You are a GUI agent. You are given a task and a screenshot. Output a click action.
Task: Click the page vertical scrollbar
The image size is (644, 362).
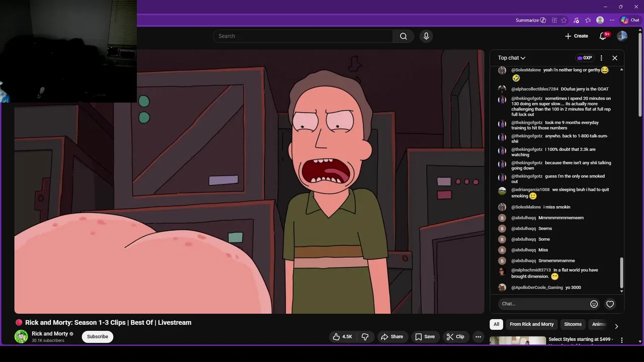640,75
